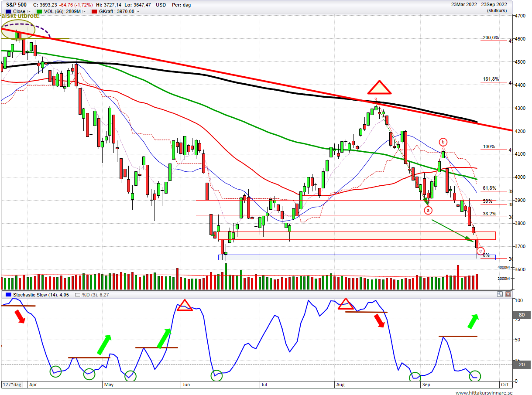Screen dimensions: 532x395
Task: Expand the Close series dropdown arrow
Action: (29, 12)
